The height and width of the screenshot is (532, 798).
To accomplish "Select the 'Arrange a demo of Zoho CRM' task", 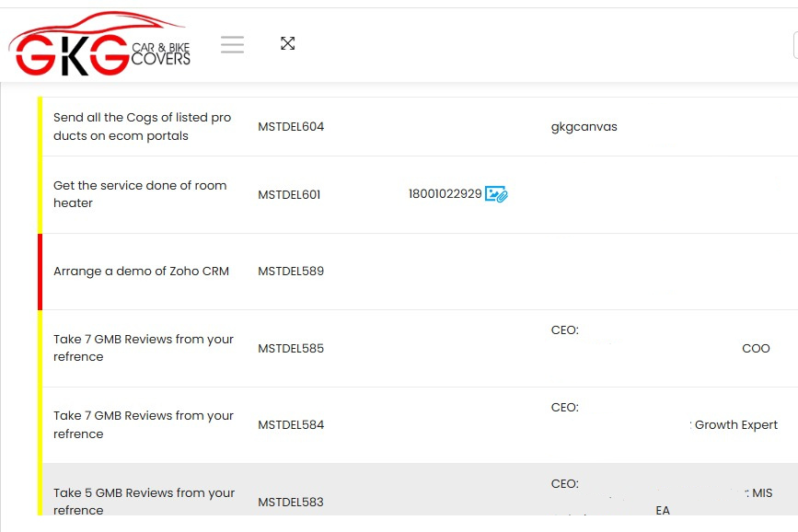I will point(141,272).
